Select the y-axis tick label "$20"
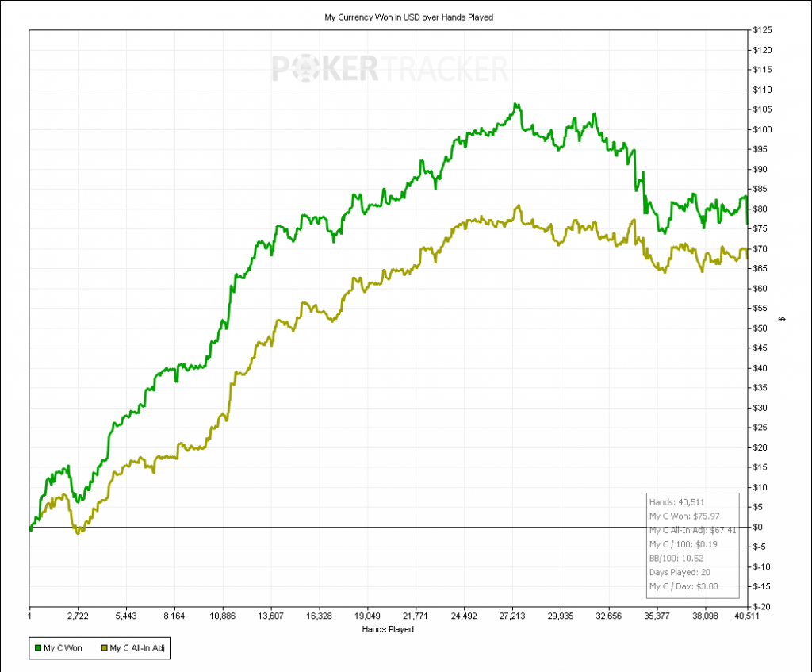The height and width of the screenshot is (672, 812). pyautogui.click(x=760, y=447)
